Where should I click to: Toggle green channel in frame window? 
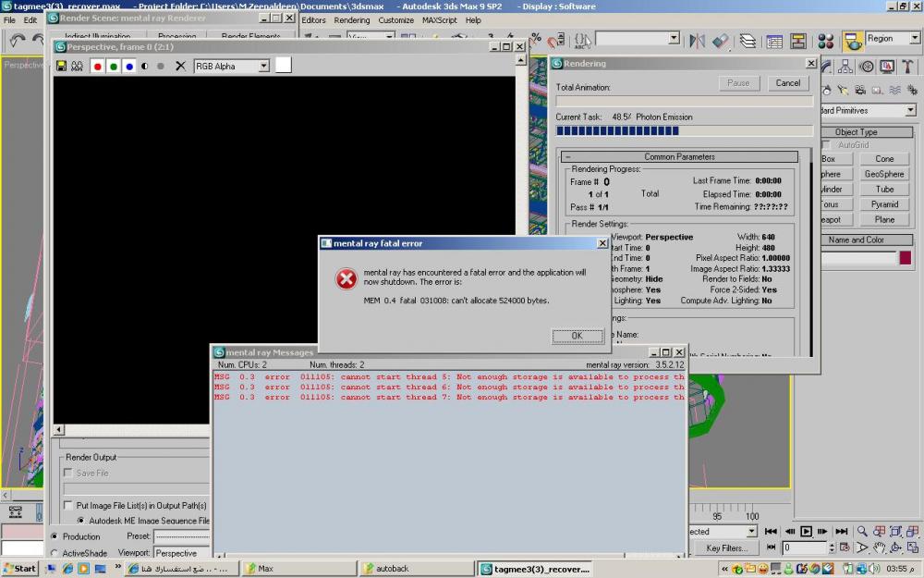coord(114,66)
